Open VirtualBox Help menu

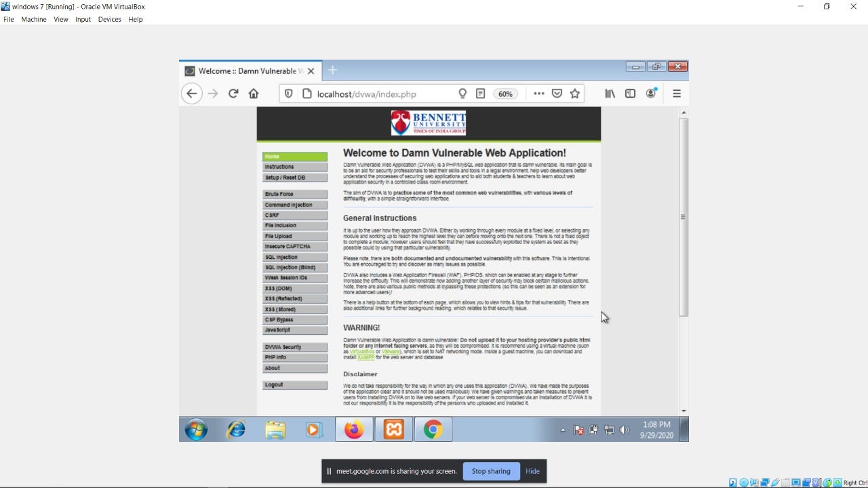click(x=136, y=20)
